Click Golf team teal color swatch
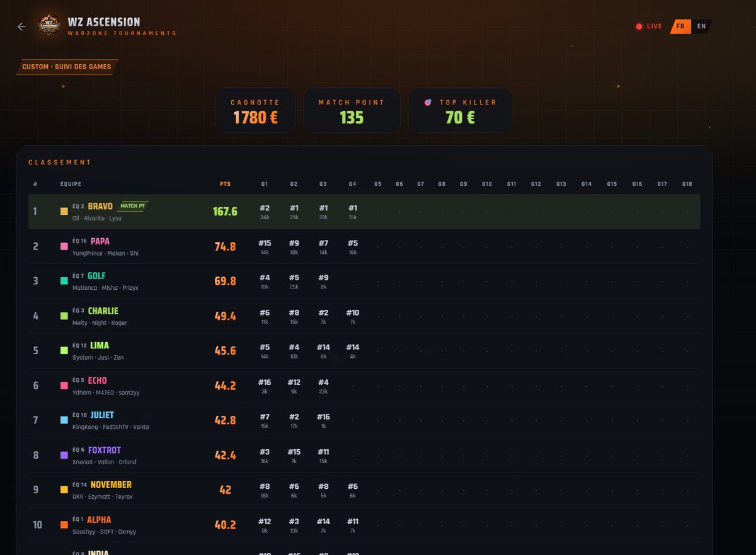This screenshot has width=756, height=555. [x=64, y=281]
